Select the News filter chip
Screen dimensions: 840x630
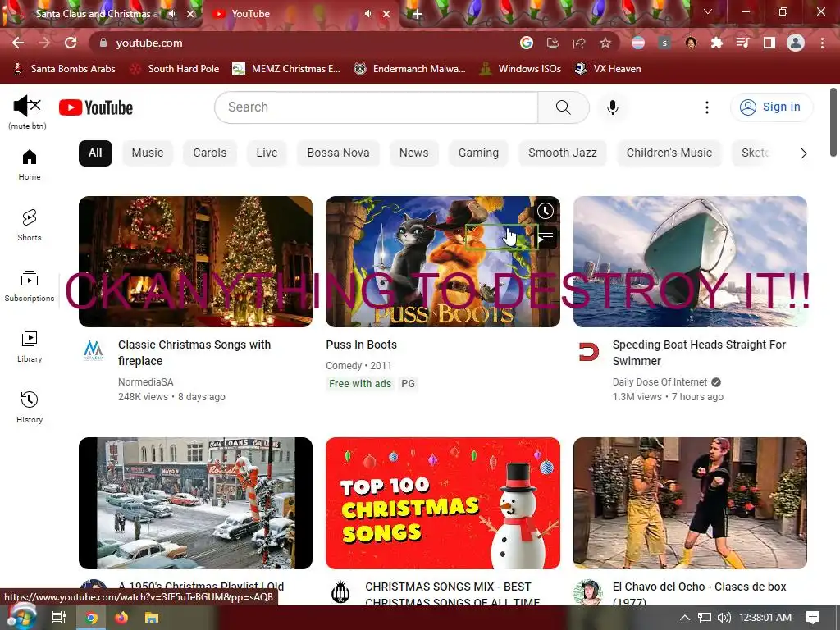coord(413,153)
